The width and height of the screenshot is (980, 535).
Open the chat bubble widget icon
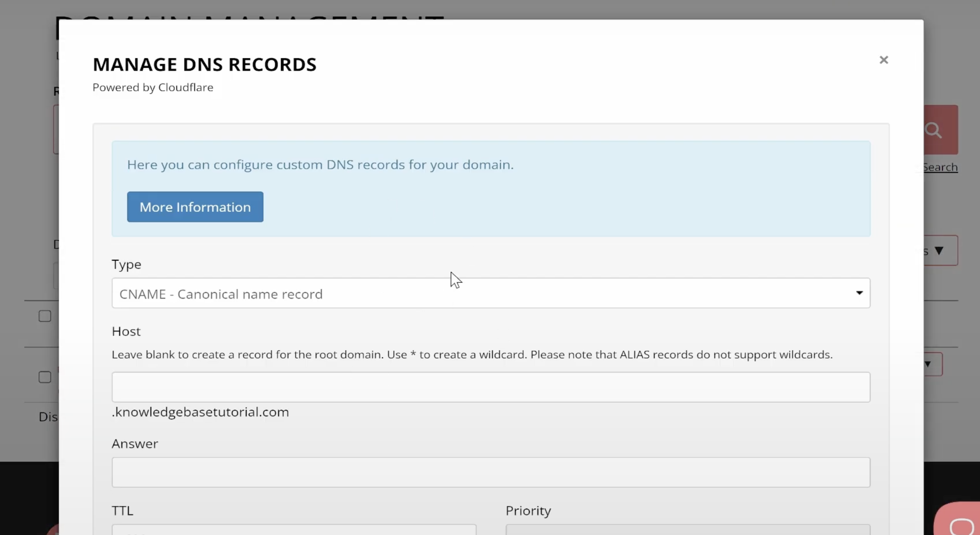pyautogui.click(x=961, y=525)
